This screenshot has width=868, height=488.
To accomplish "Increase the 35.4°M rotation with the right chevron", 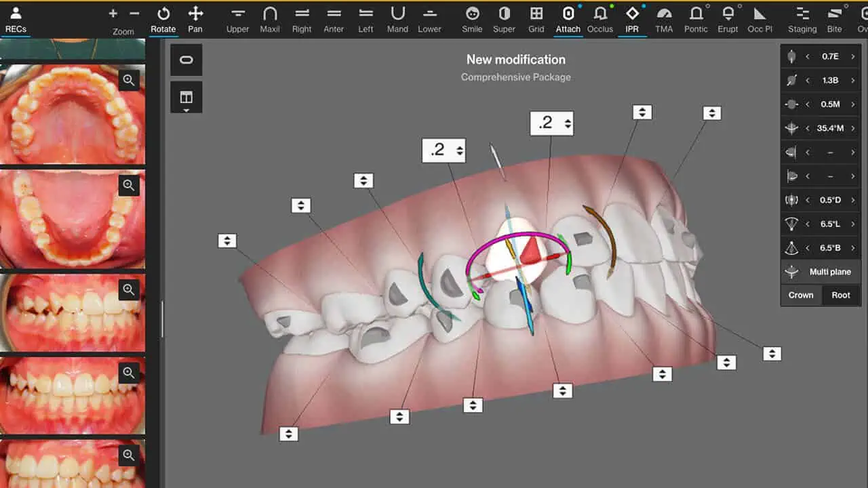I will point(853,128).
